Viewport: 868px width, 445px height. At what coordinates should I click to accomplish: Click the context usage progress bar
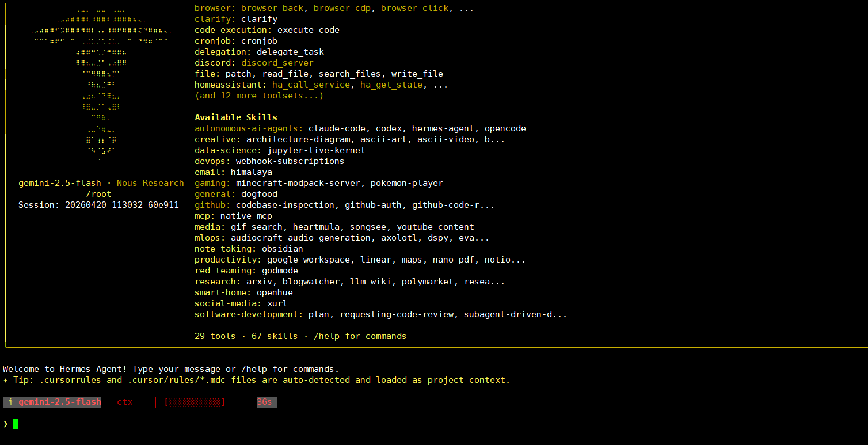[195, 402]
